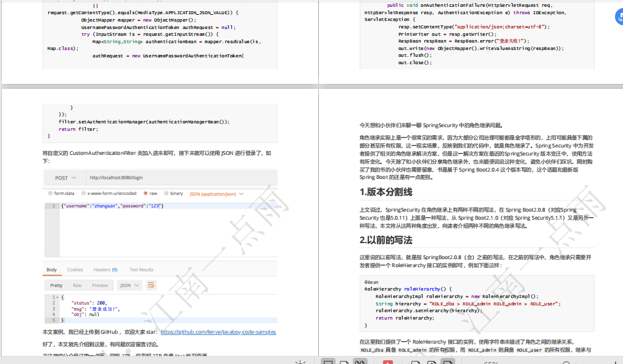The height and width of the screenshot is (364, 623).
Task: Click the "2.以前的写法" heading
Action: (386, 240)
